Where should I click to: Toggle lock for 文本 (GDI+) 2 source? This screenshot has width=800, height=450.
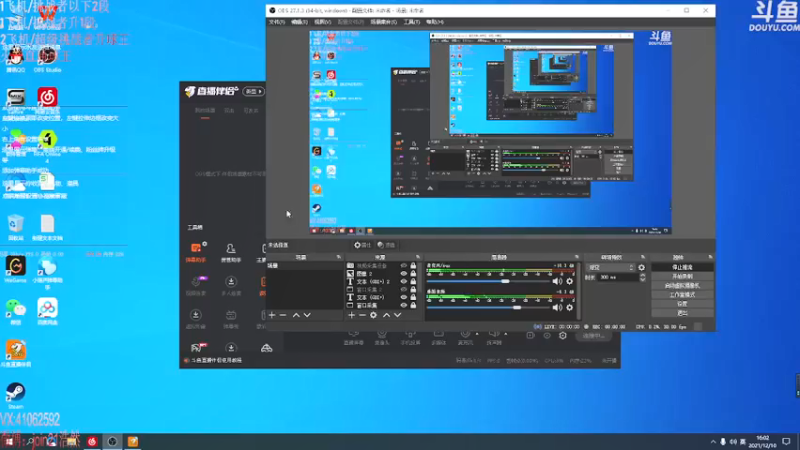tap(413, 282)
